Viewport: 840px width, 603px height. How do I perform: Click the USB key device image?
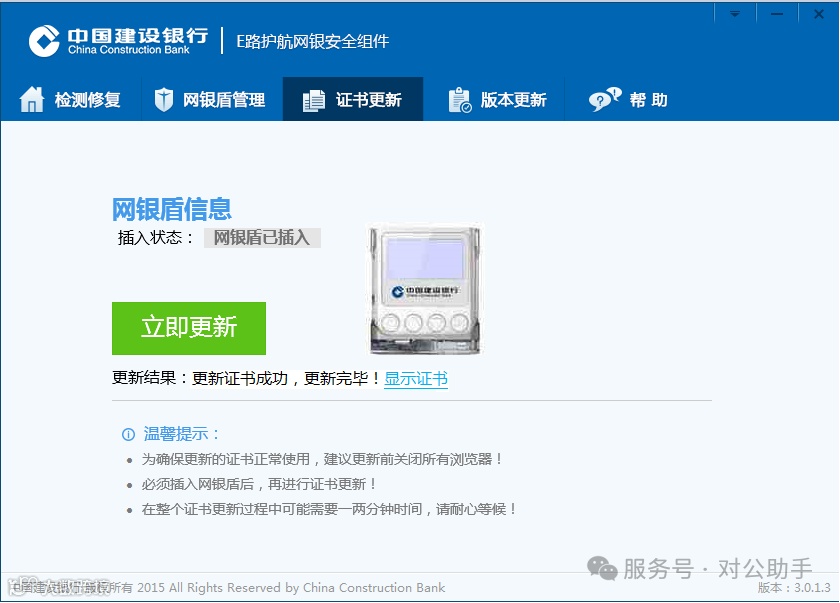pyautogui.click(x=425, y=290)
